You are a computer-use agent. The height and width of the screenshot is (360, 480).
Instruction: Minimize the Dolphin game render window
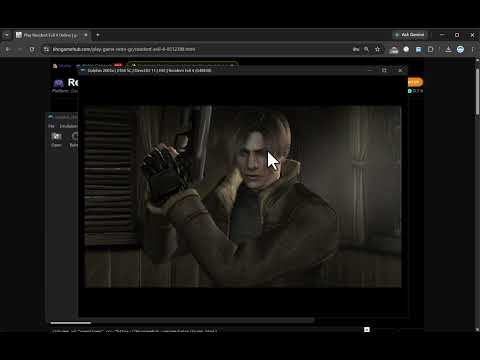pos(370,70)
